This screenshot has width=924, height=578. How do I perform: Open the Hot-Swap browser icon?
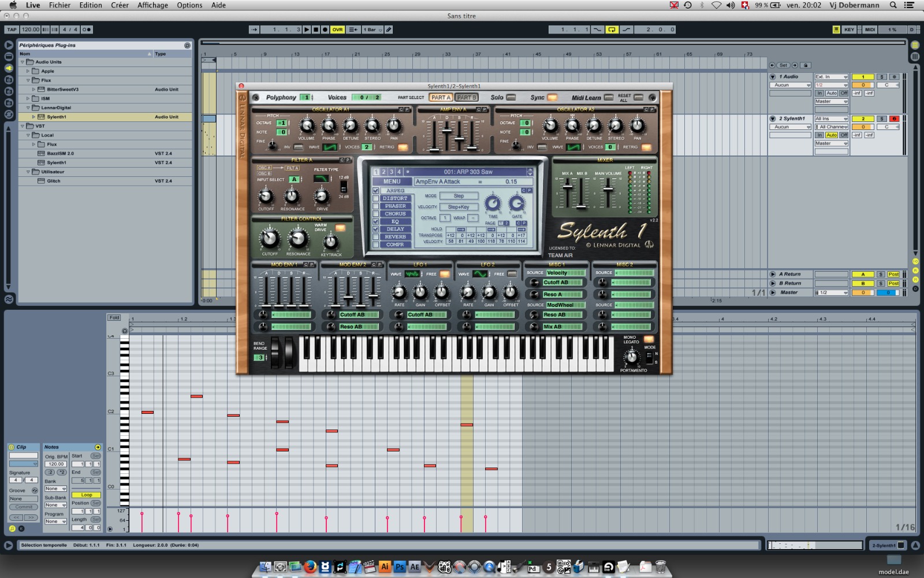point(9,114)
